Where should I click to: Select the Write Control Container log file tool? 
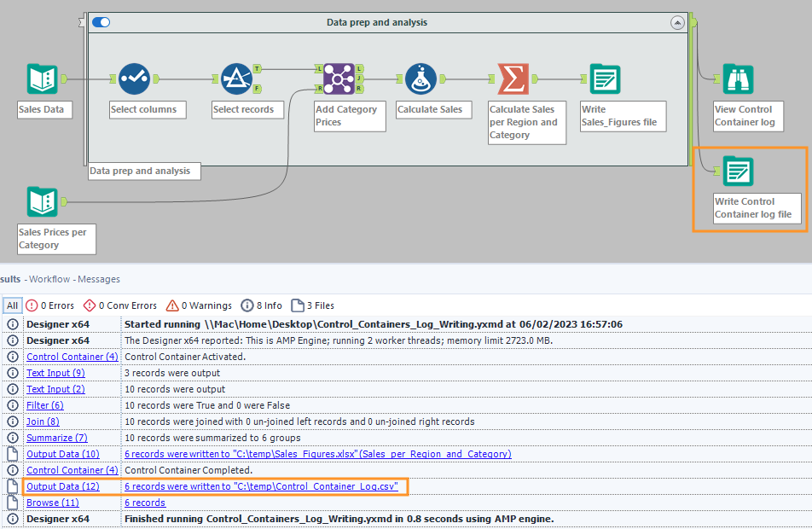738,172
